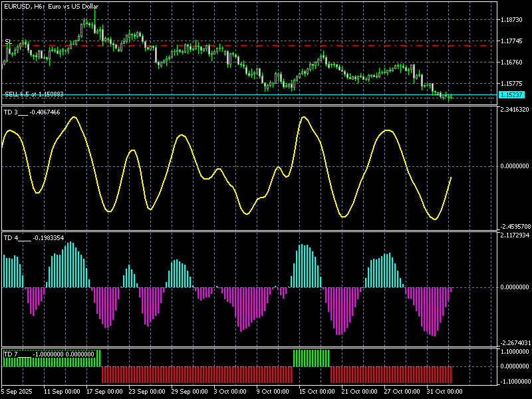Click the chart title EURUSD, H6: Euro vs US Dollar
This screenshot has width=532, height=399.
click(x=51, y=7)
